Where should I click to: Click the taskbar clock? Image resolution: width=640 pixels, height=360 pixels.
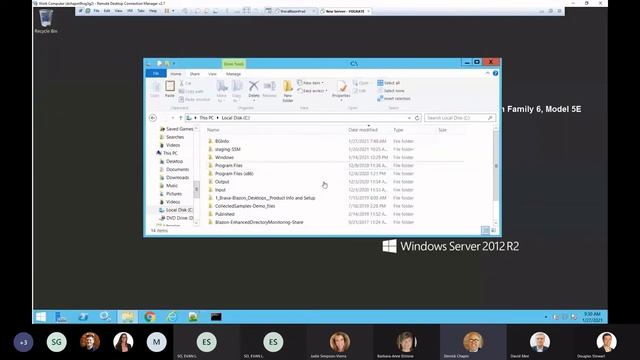pyautogui.click(x=592, y=317)
